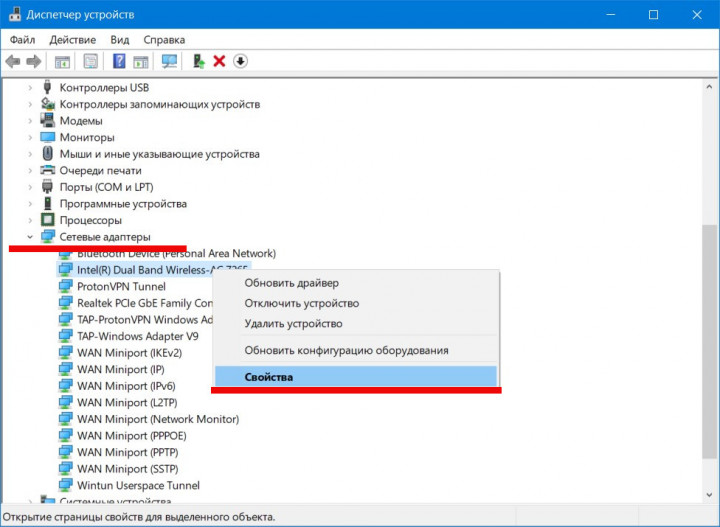Image resolution: width=720 pixels, height=527 pixels.
Task: Click the green update driver toolbar icon
Action: click(x=199, y=62)
